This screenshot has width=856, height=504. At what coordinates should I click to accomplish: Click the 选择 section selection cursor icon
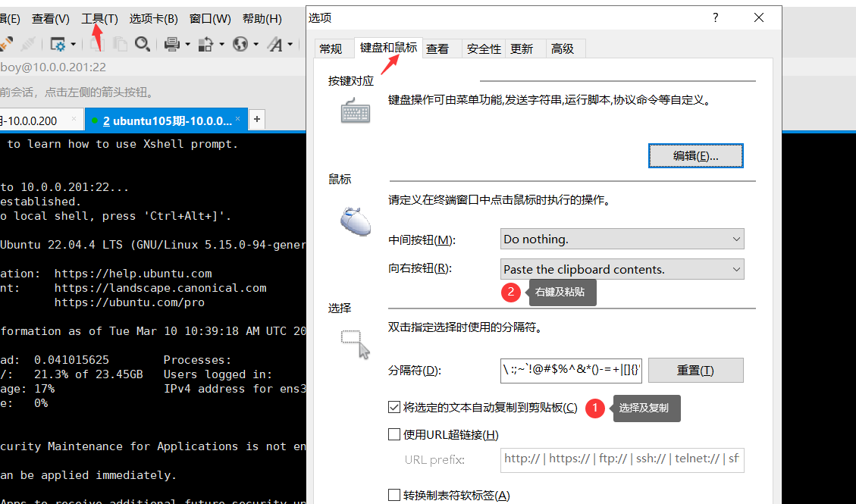click(356, 344)
